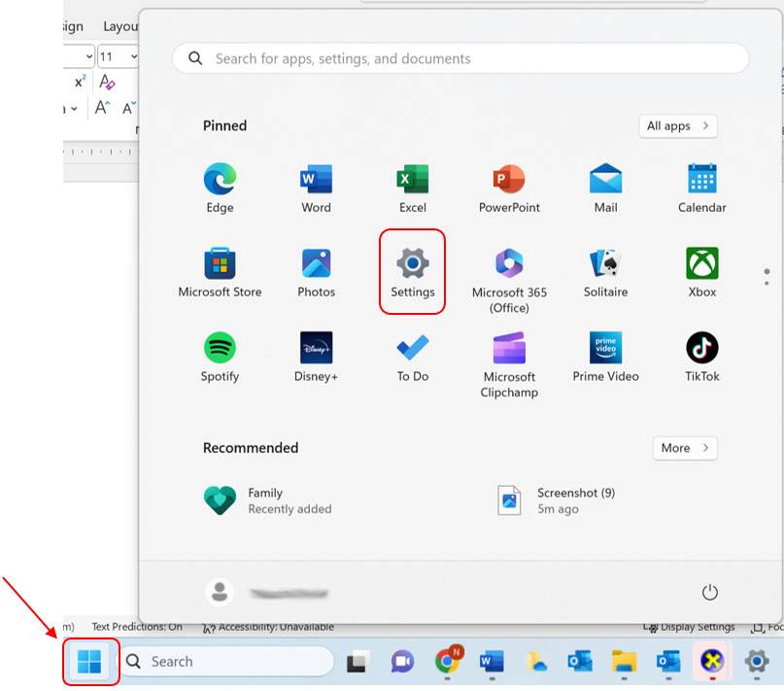This screenshot has height=691, width=784.
Task: Expand the font size dropdown showing 11
Action: pyautogui.click(x=134, y=56)
